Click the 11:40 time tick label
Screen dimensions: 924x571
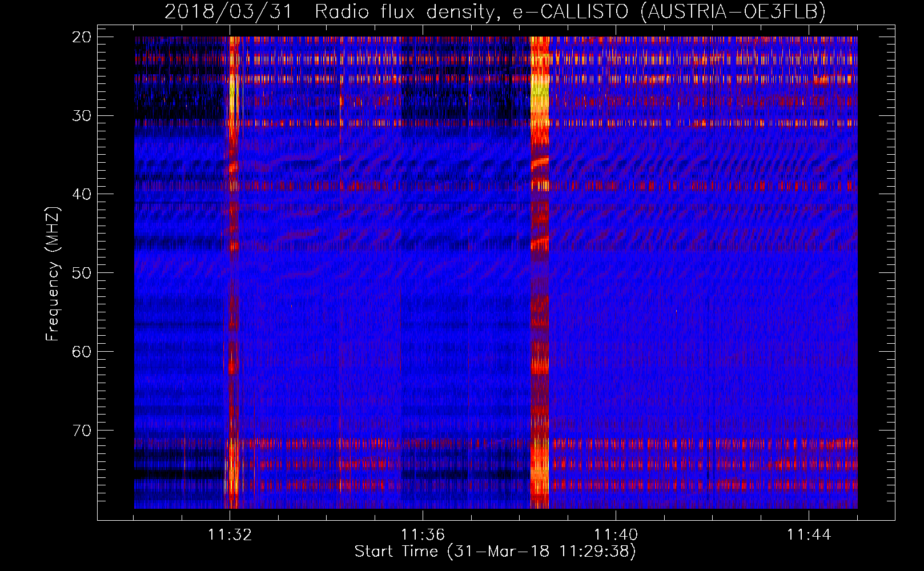click(616, 535)
